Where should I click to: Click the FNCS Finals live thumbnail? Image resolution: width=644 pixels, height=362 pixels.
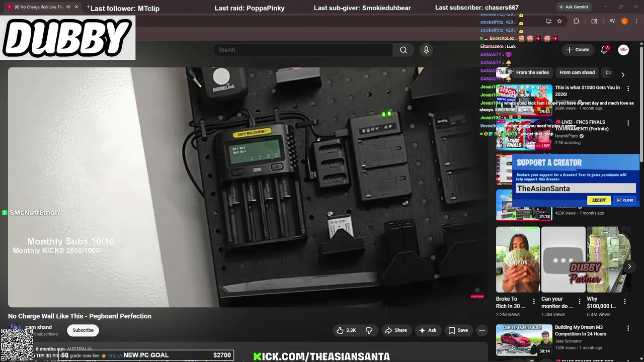pyautogui.click(x=524, y=135)
